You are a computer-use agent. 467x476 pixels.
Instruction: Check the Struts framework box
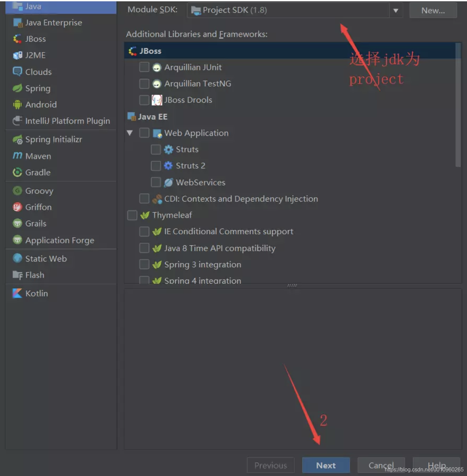tap(156, 149)
